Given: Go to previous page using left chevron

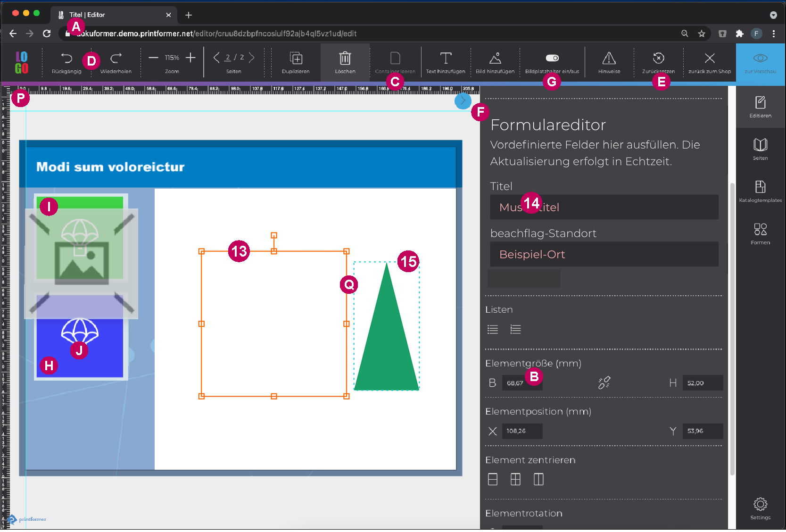Looking at the screenshot, I should pos(216,58).
